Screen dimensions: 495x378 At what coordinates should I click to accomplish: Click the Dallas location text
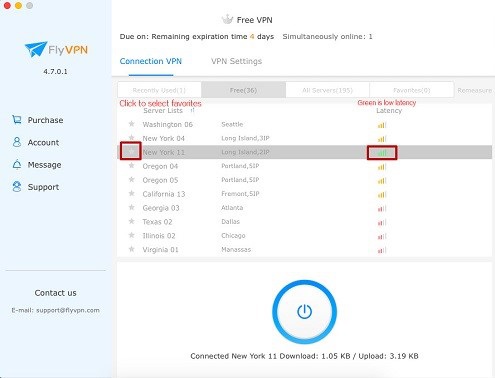point(230,222)
